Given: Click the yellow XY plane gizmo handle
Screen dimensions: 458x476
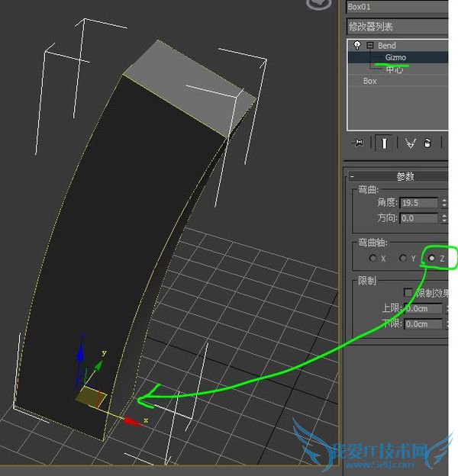Looking at the screenshot, I should 91,396.
